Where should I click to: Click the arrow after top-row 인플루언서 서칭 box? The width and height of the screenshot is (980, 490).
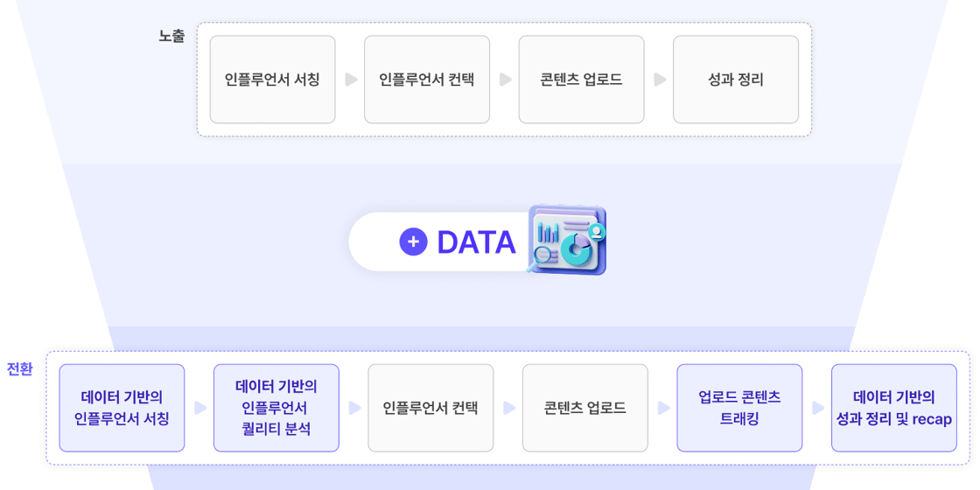[x=351, y=80]
